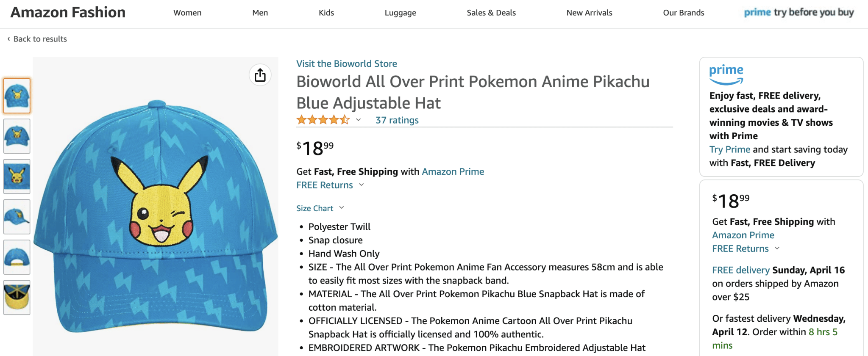Click the Prime logo in the right panel

click(726, 74)
